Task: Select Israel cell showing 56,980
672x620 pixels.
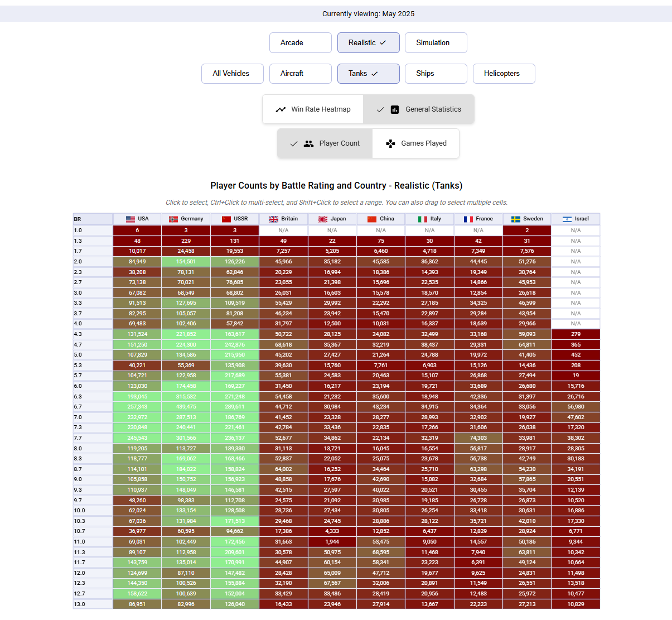Action: 576,407
